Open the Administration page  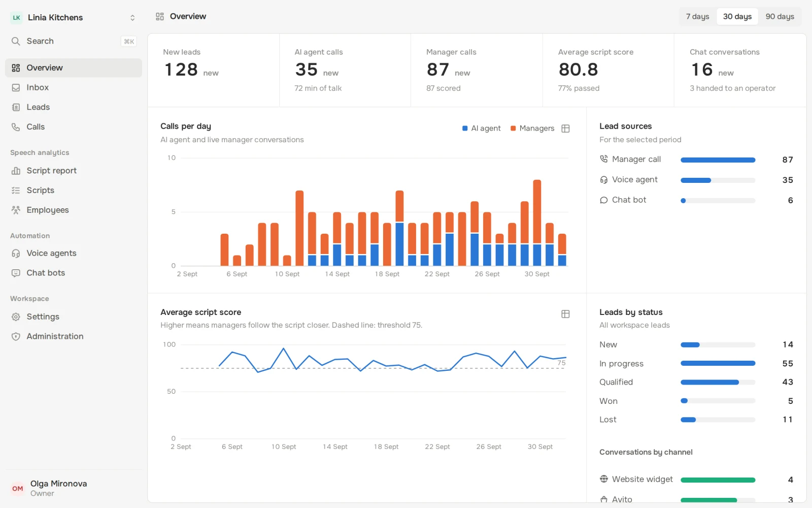(x=74, y=336)
